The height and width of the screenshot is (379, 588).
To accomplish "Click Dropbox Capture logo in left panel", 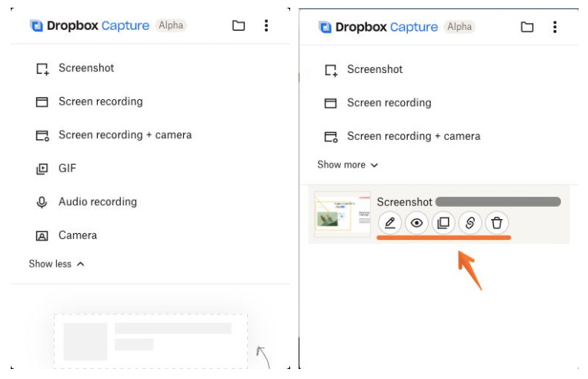I will [x=89, y=25].
